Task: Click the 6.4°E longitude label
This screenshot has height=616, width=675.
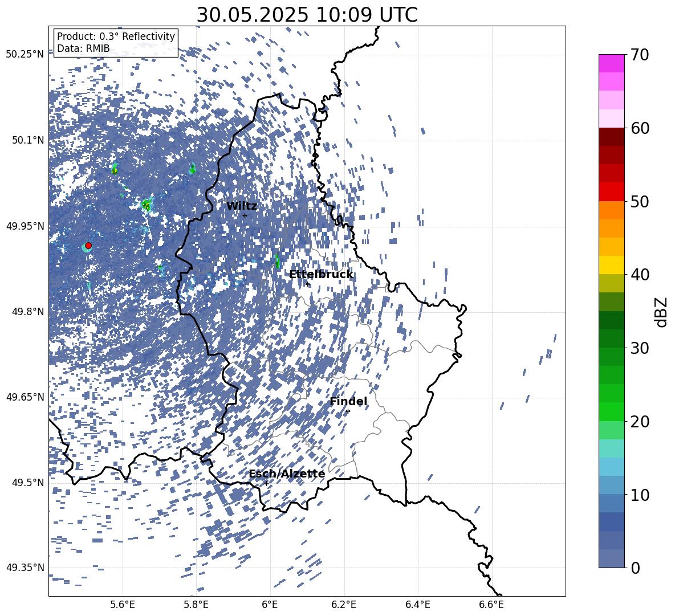Action: pyautogui.click(x=418, y=605)
